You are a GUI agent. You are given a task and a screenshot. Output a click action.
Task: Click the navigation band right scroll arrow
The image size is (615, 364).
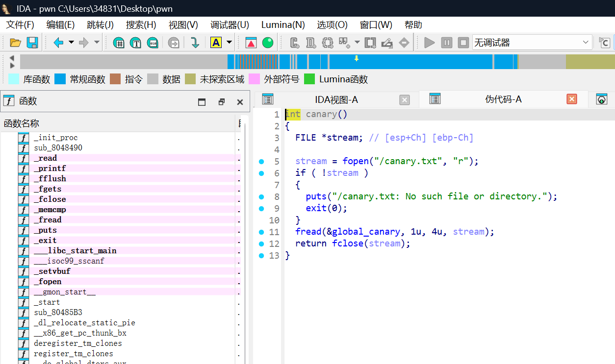[x=12, y=65]
